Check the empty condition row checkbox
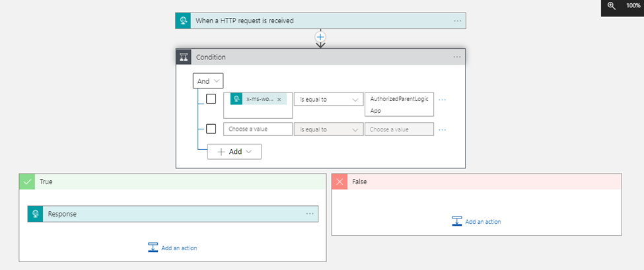The image size is (644, 270). (211, 129)
